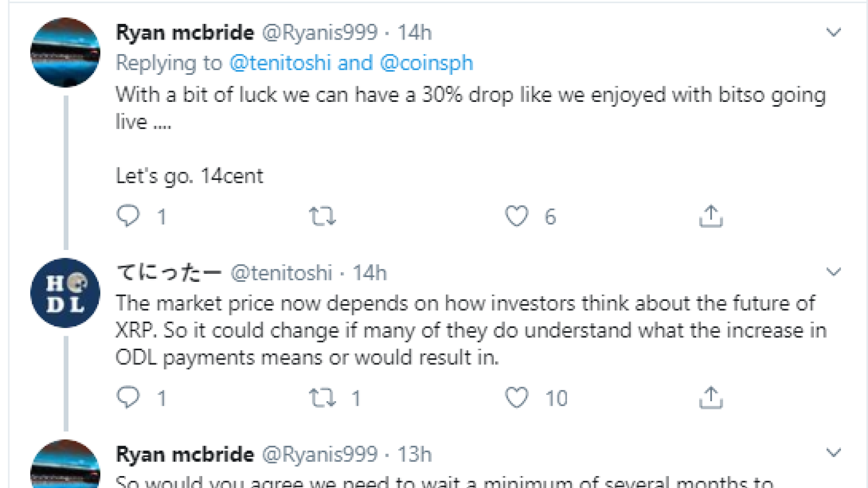This screenshot has height=488, width=868.
Task: Share Ryan mcbride's first tweet
Action: click(711, 216)
